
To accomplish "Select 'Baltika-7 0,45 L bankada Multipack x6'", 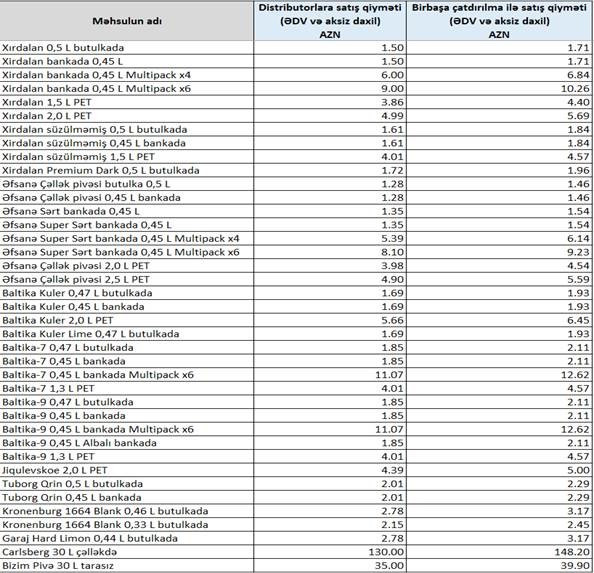I will (x=127, y=375).
